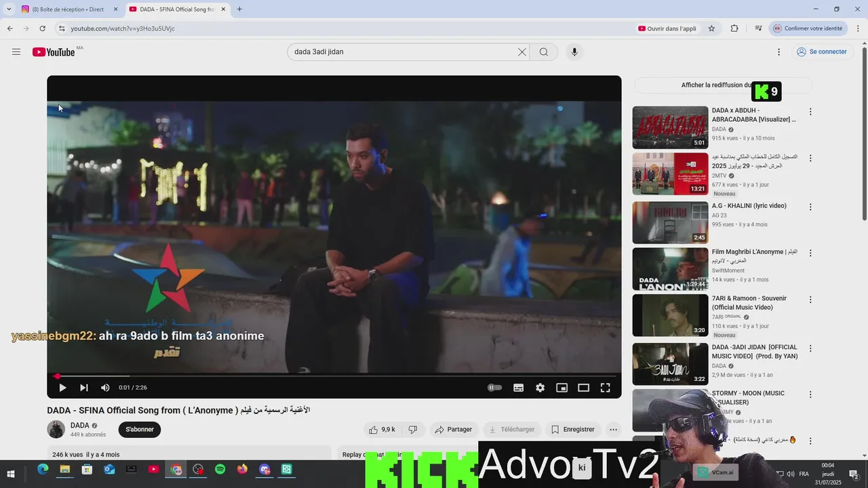Viewport: 868px width, 488px height.
Task: Toggle subtitles in the player
Action: [x=519, y=388]
